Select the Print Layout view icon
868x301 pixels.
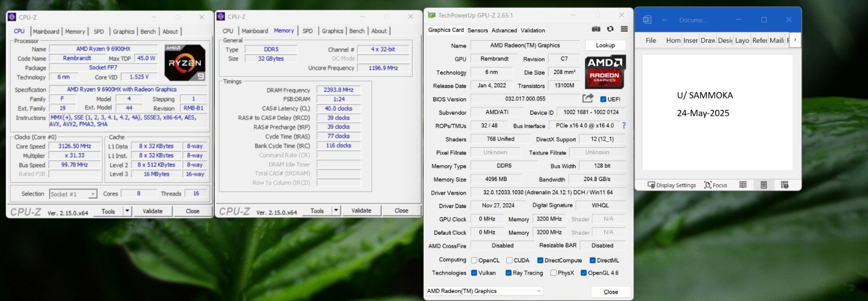[x=764, y=185]
